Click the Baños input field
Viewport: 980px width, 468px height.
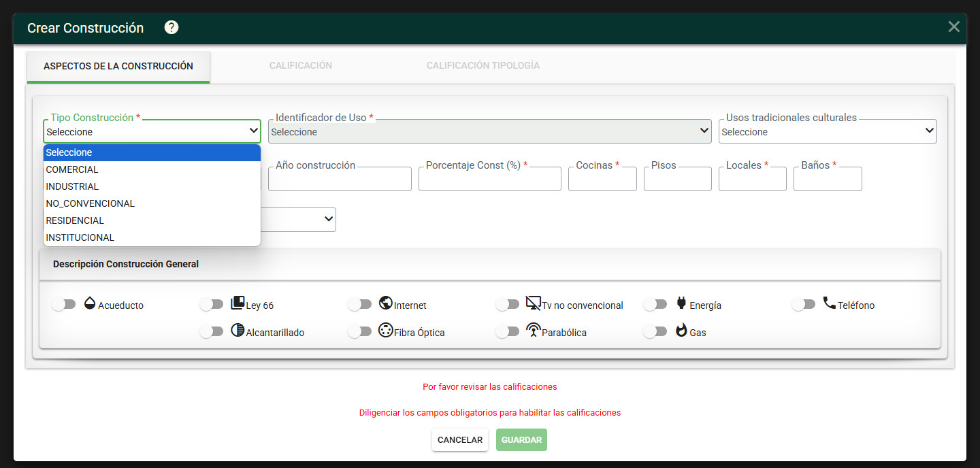[x=828, y=179]
